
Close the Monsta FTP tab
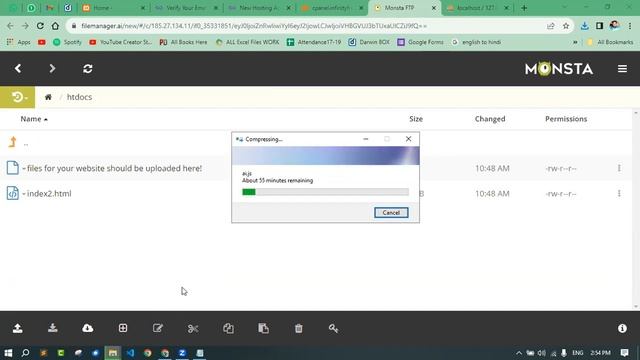point(433,8)
